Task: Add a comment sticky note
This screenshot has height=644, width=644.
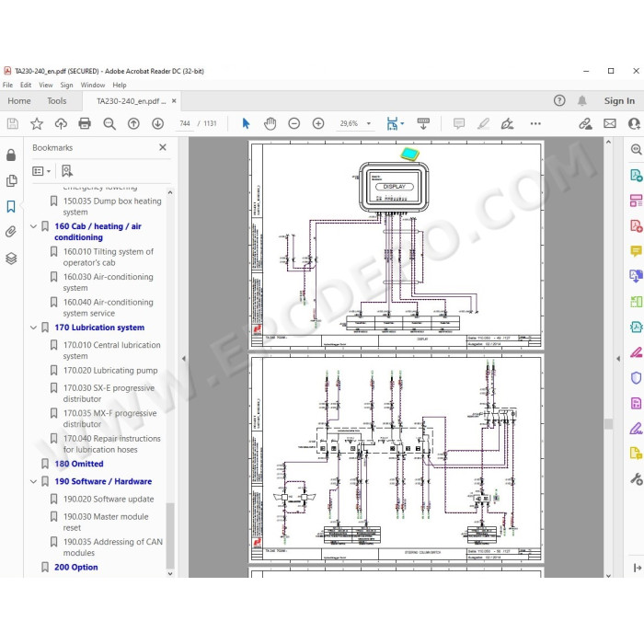Action: point(459,123)
